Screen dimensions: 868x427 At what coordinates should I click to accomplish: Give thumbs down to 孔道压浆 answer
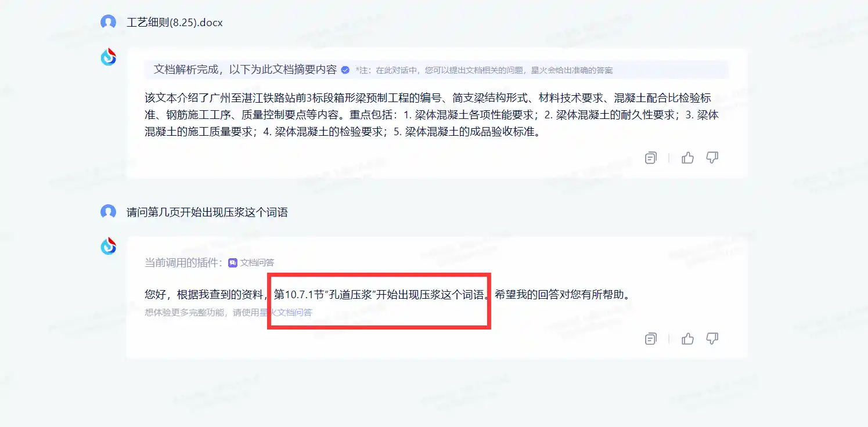point(712,339)
